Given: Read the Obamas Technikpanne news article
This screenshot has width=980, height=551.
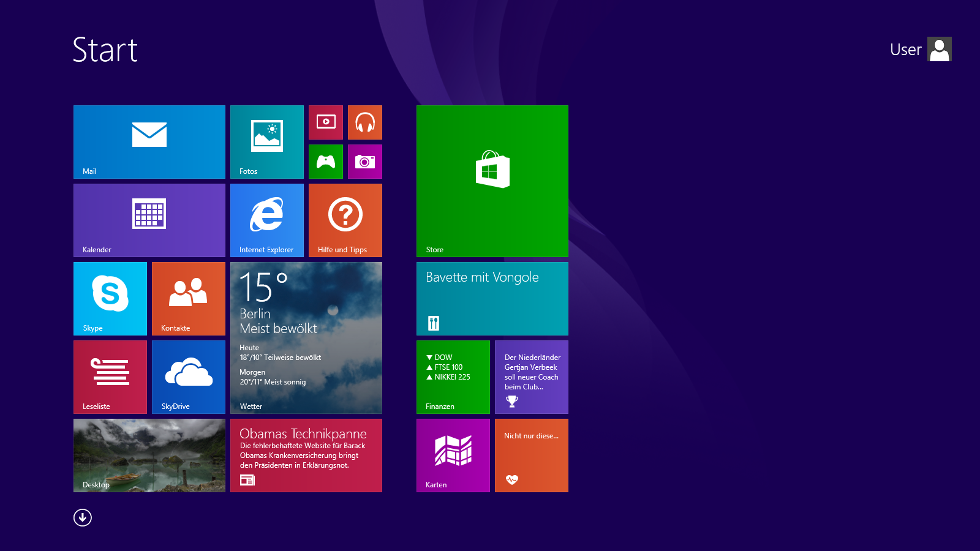Looking at the screenshot, I should click(x=306, y=455).
